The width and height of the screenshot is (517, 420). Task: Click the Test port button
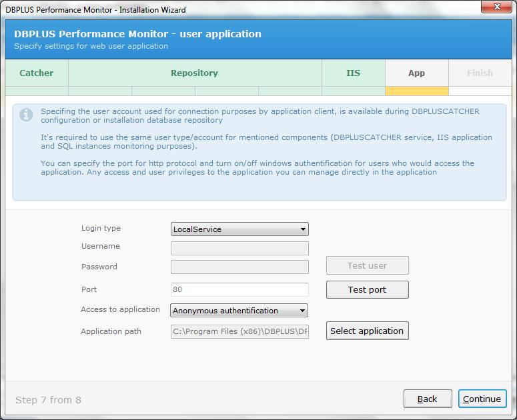(368, 289)
